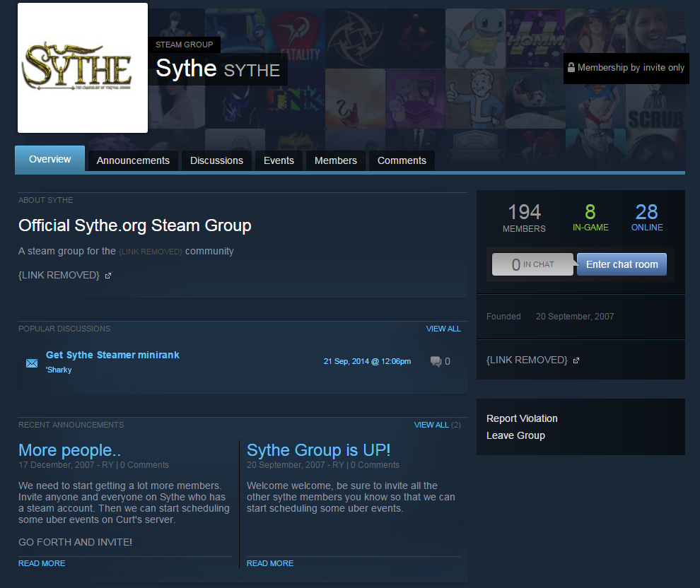Click the Official Sythe.org Steam Group headline
Screen dimensions: 700x588
click(x=135, y=225)
